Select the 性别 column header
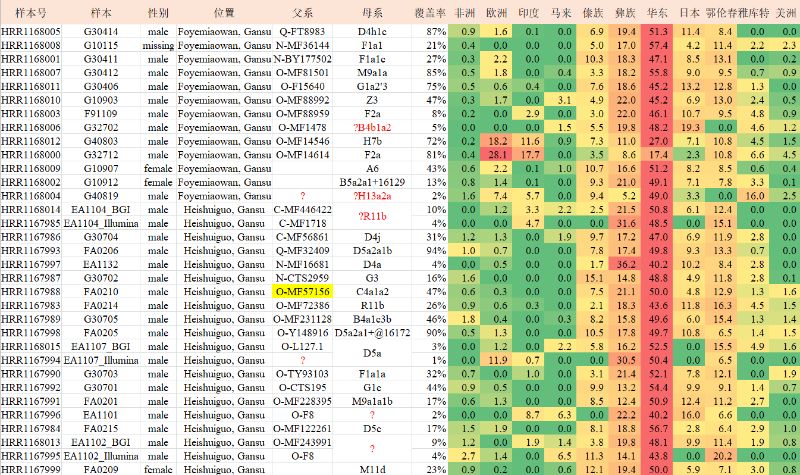This screenshot has width=800, height=475. pos(158,13)
